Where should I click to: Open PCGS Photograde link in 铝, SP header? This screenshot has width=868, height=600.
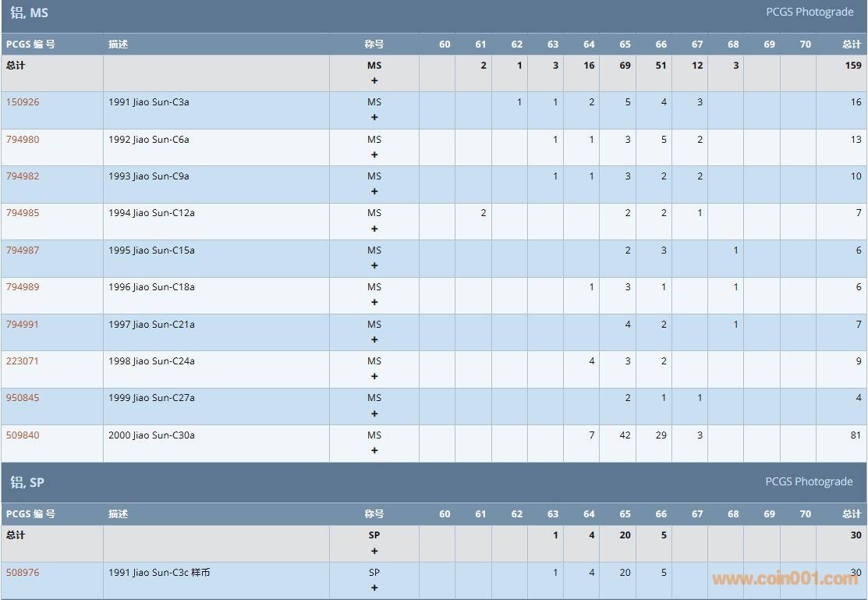coord(809,481)
